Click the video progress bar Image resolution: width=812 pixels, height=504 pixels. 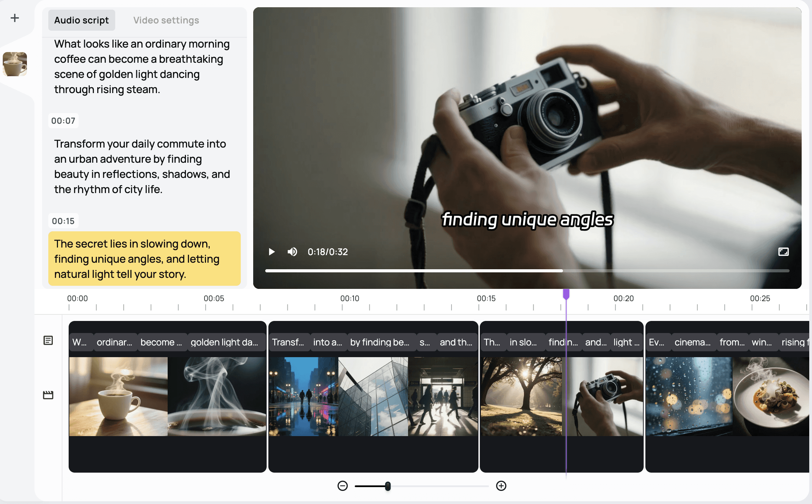tap(527, 271)
